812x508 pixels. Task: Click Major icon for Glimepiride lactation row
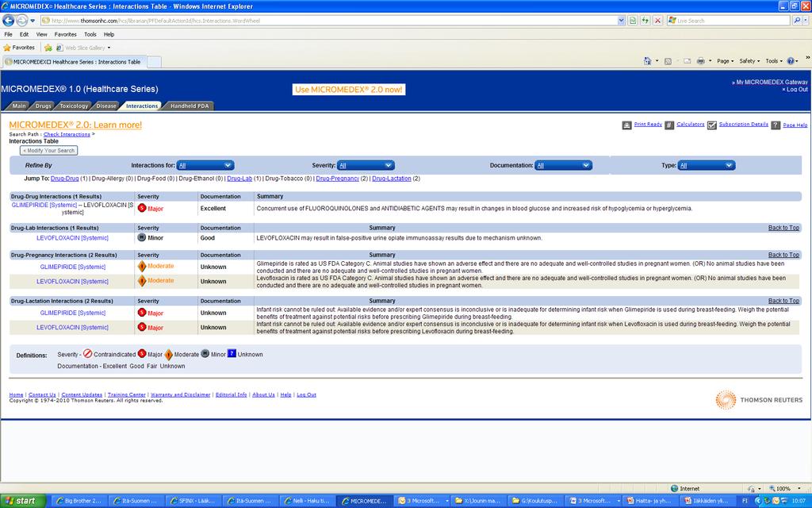click(x=142, y=312)
